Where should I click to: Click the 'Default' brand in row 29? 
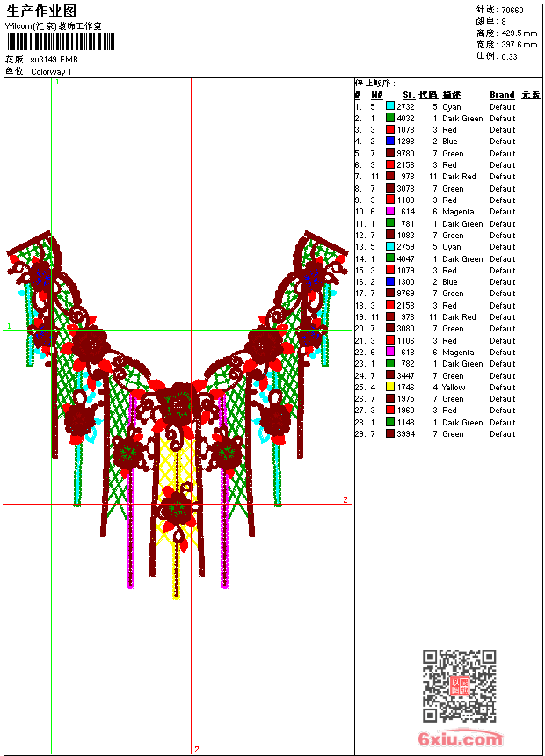click(x=502, y=434)
